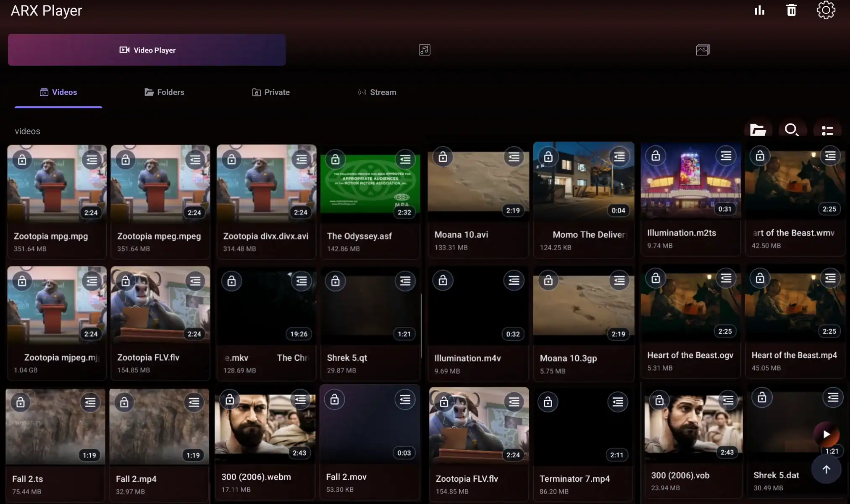Click the 19:26 duration badge

(299, 334)
